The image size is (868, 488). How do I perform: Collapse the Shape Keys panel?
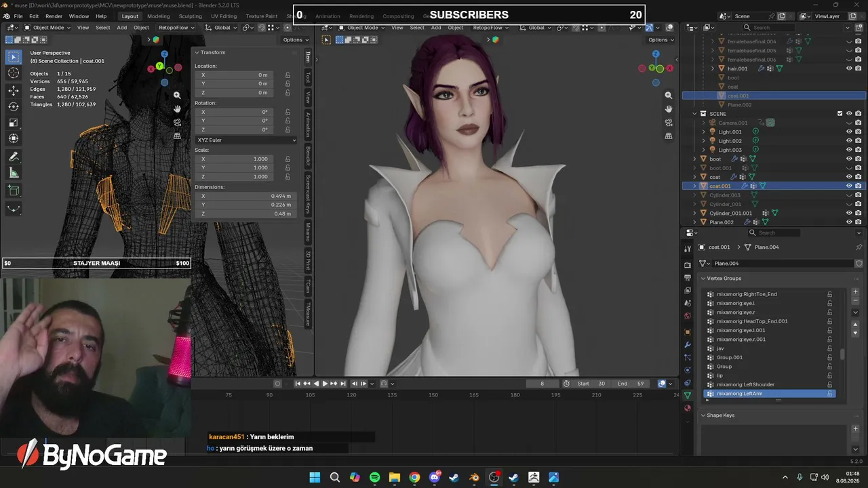(703, 415)
